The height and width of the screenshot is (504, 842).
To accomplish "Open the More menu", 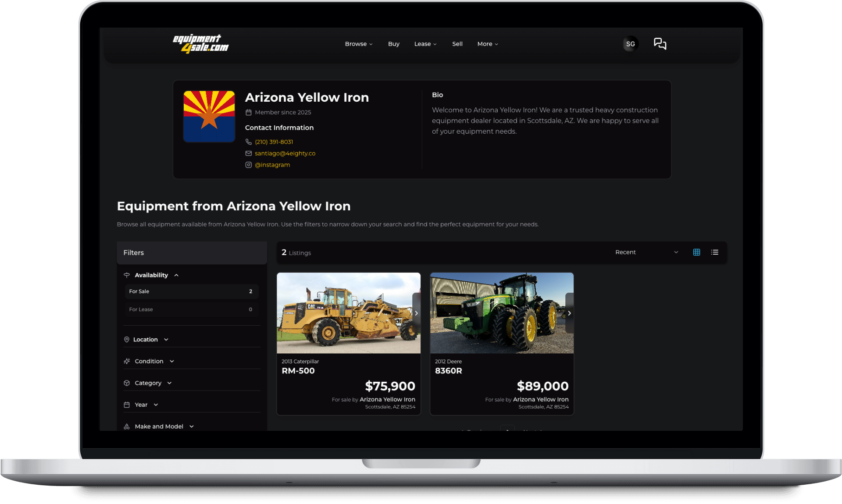I will tap(487, 44).
